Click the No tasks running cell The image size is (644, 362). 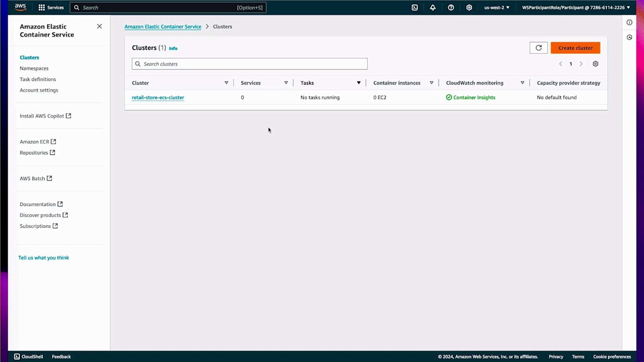click(320, 98)
